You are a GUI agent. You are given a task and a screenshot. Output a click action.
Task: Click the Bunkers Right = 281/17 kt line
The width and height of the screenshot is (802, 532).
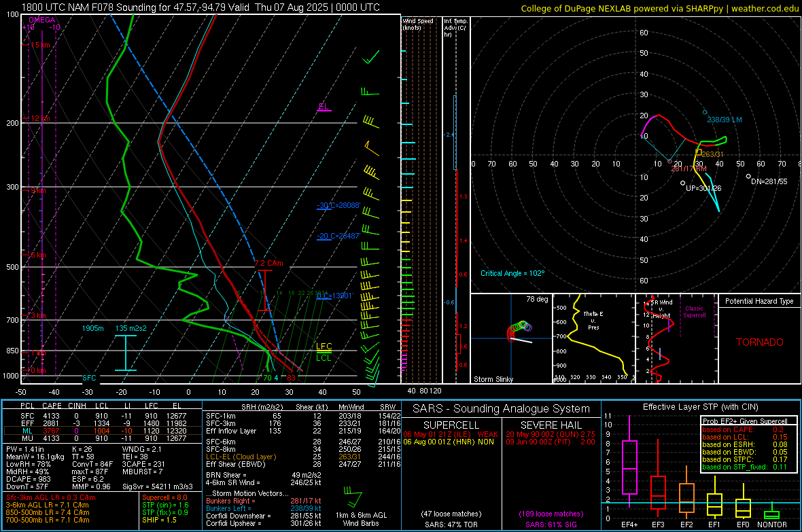tap(264, 501)
